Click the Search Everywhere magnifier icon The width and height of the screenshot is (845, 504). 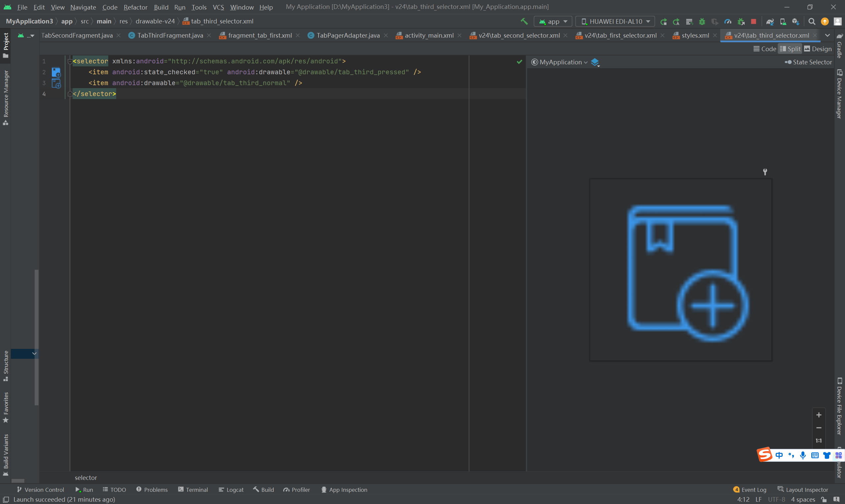coord(812,21)
